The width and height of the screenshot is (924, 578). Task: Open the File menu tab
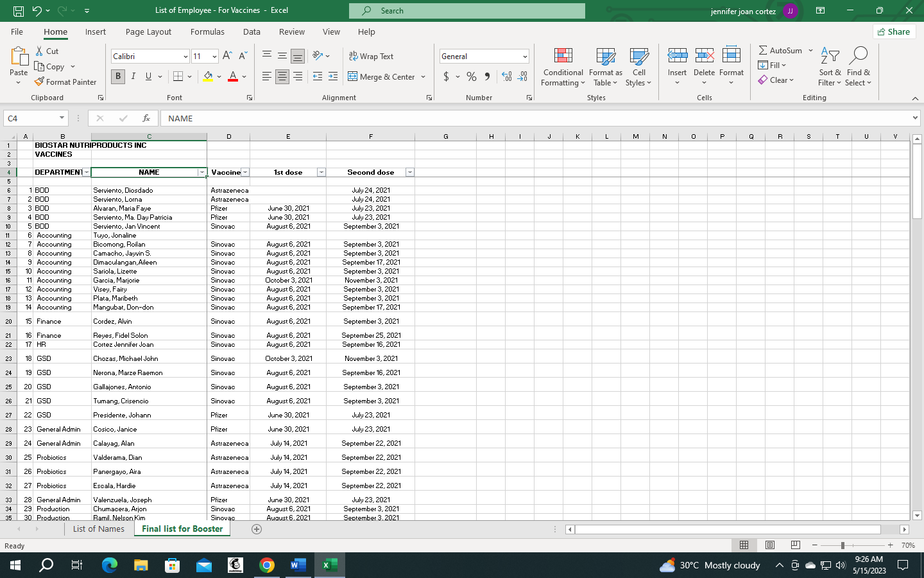pyautogui.click(x=17, y=31)
